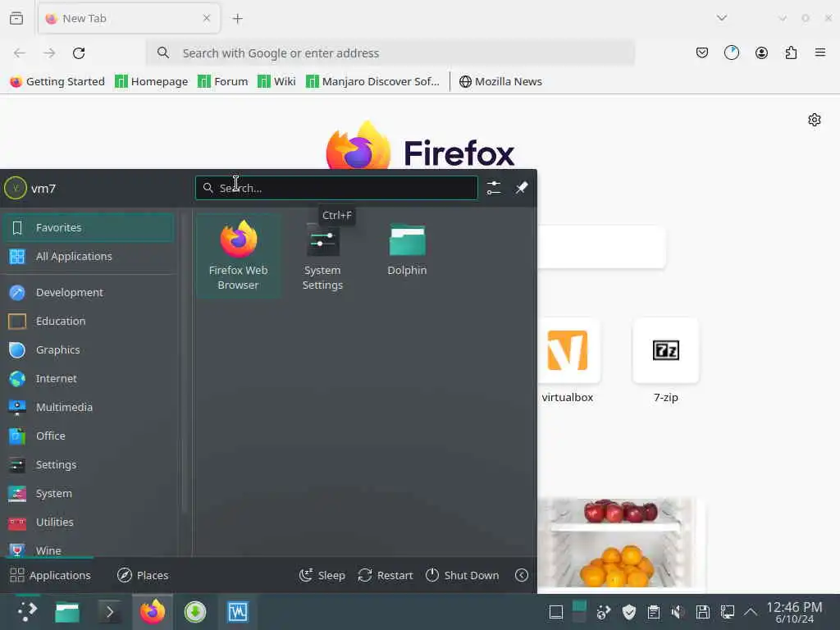
Task: Open the Graphics category
Action: 88,349
